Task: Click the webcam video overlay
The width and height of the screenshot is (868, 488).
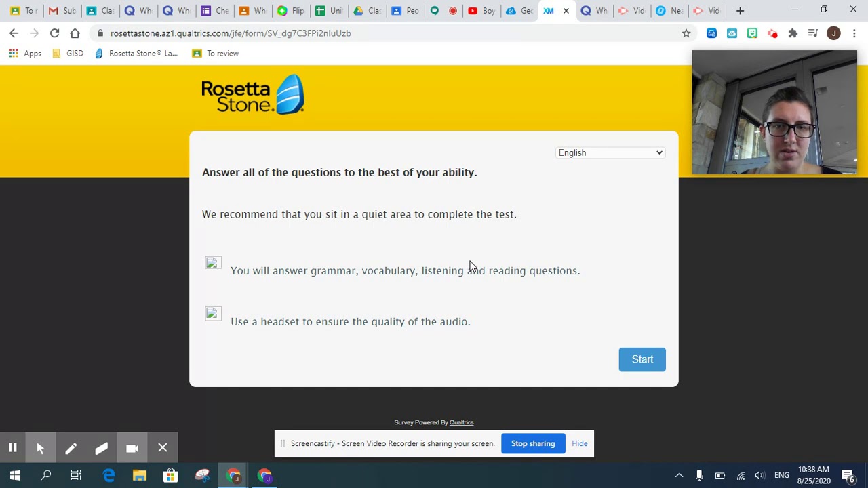Action: point(774,113)
